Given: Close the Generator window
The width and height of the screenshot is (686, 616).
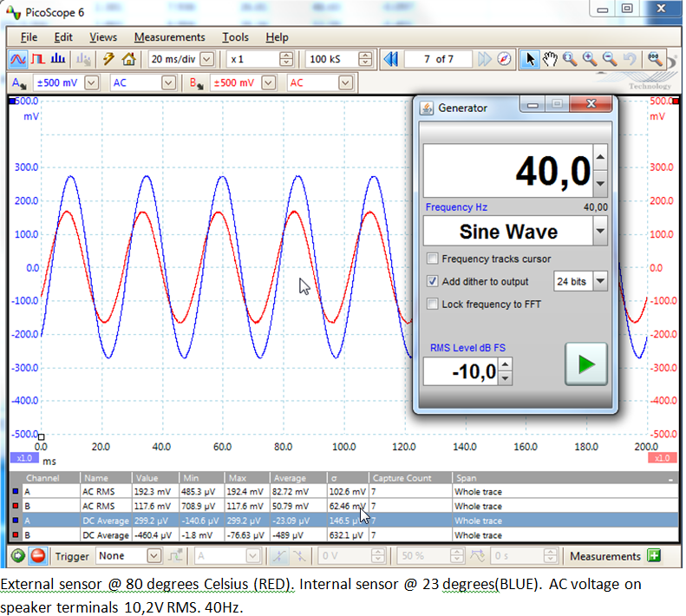Looking at the screenshot, I should [591, 103].
